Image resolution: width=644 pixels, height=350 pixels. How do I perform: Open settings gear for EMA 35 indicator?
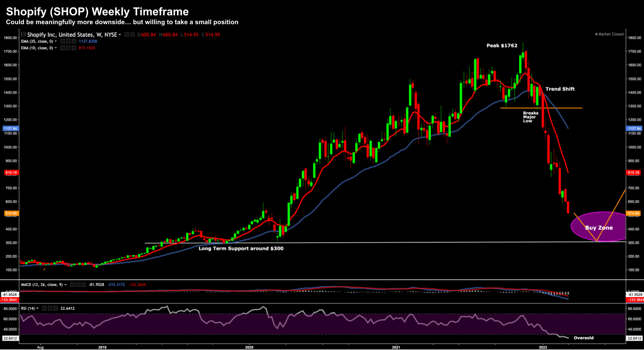point(68,41)
